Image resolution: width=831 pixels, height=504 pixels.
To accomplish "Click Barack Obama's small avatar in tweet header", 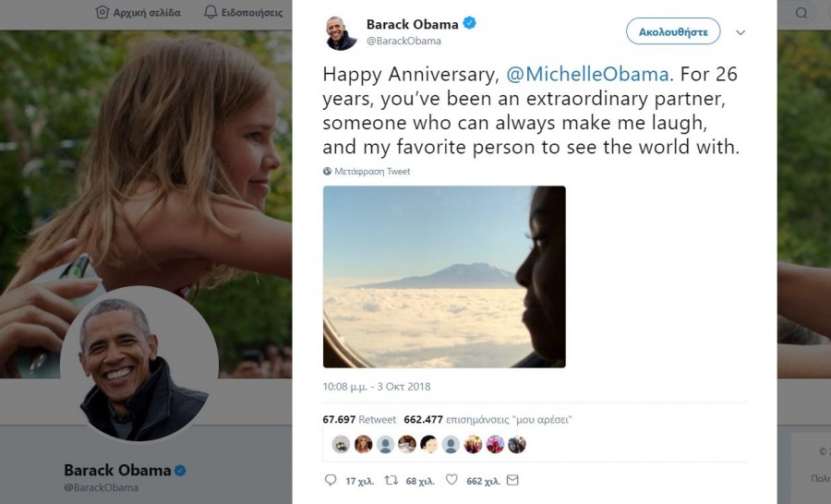I will [x=341, y=32].
